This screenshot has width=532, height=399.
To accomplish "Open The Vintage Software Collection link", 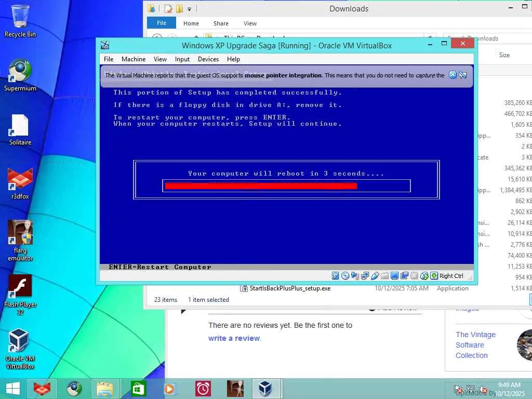I will click(475, 345).
